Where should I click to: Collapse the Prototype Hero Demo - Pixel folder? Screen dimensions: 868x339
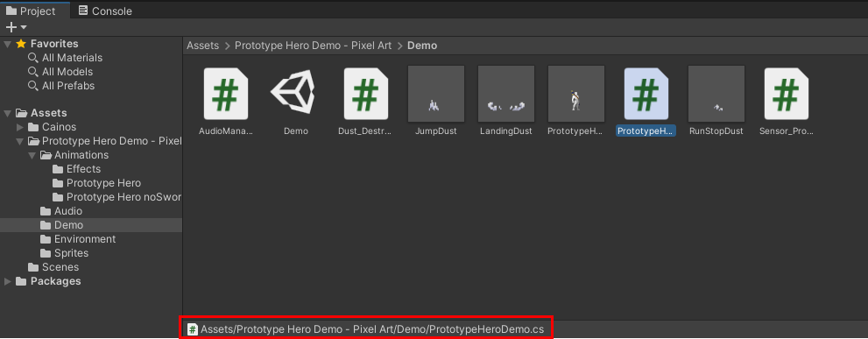pos(20,141)
